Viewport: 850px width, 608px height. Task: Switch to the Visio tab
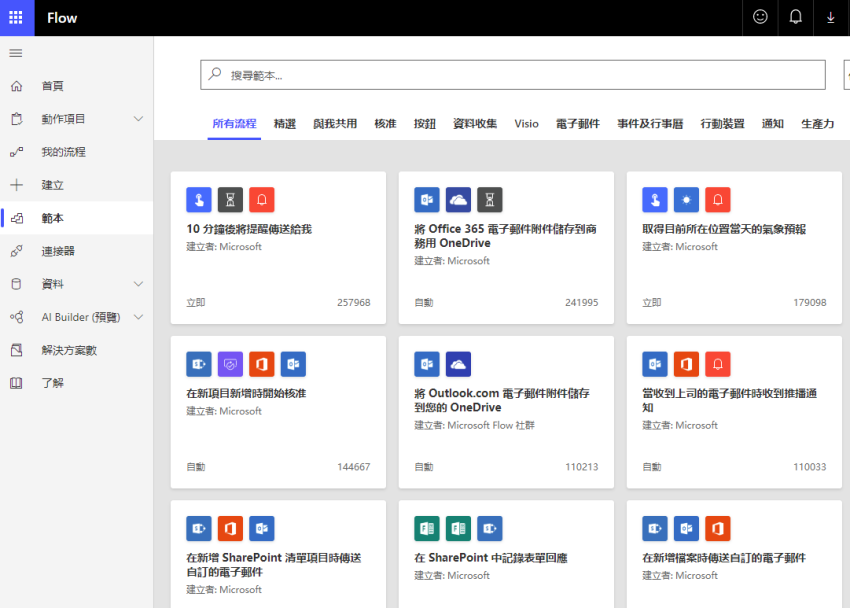click(x=526, y=124)
